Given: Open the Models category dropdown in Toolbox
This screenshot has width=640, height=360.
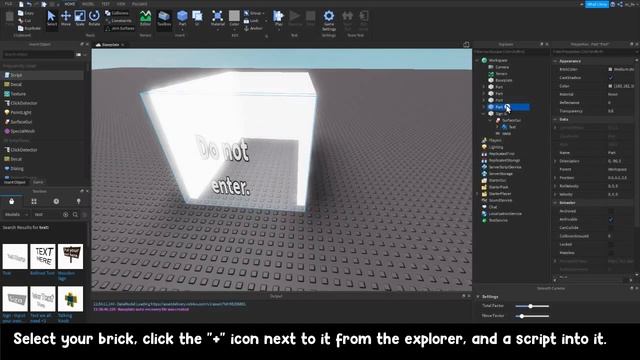Looking at the screenshot, I should (16, 214).
